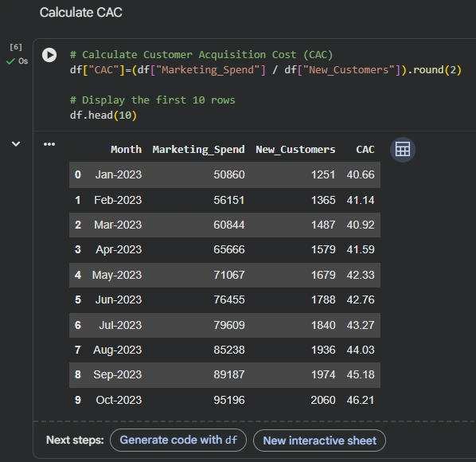Click CAC value 41.14
The image size is (476, 462).
(x=361, y=200)
